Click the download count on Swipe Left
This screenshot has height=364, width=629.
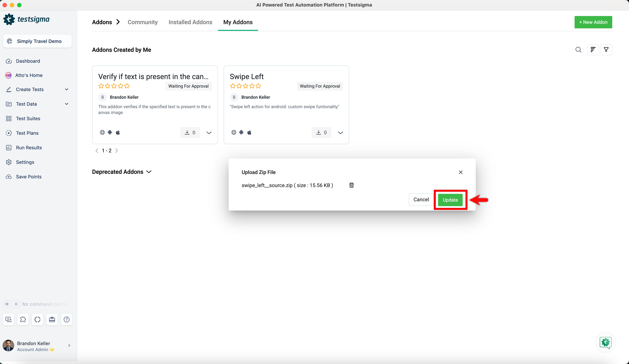[321, 133]
